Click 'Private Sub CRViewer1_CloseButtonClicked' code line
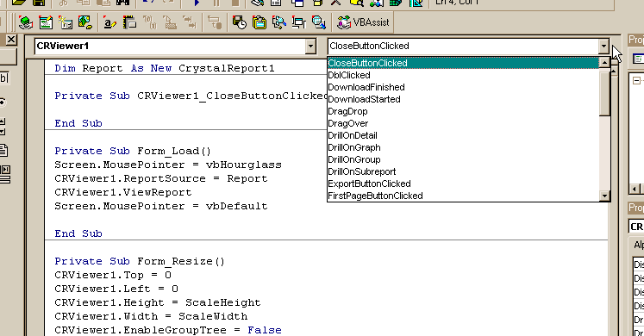 [191, 96]
